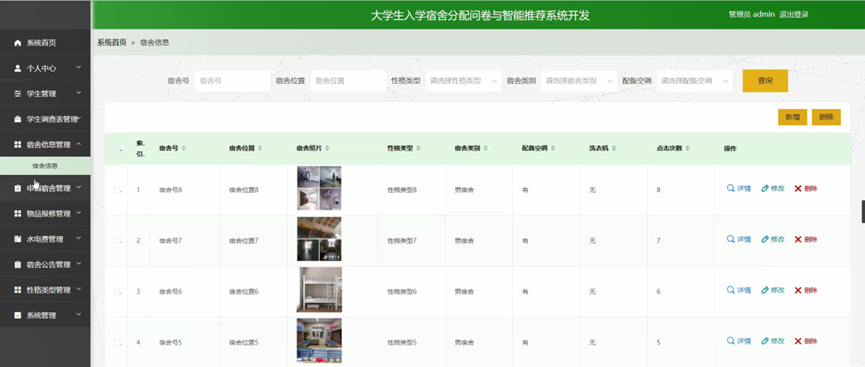This screenshot has height=367, width=865.
Task: Click the 退出登录 link
Action: (x=794, y=15)
